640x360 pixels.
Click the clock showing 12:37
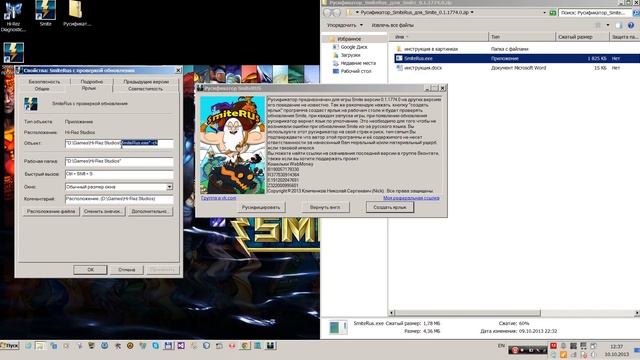616,347
